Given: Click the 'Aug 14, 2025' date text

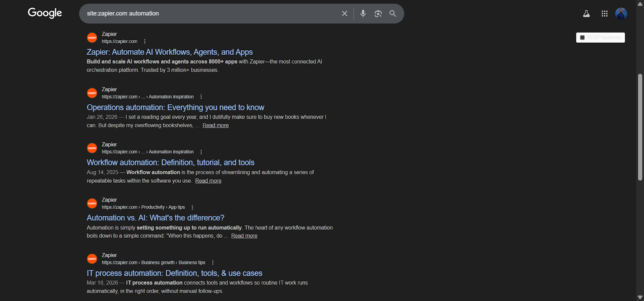Looking at the screenshot, I should click(x=103, y=172).
